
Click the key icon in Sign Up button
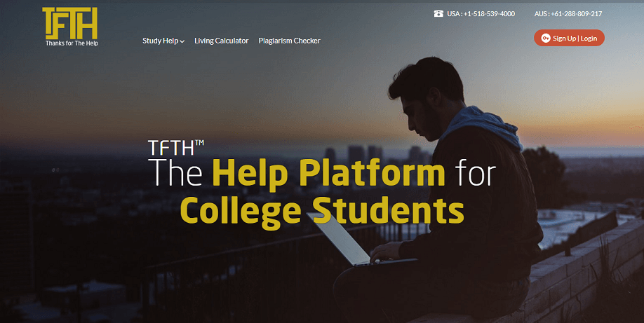[x=545, y=38]
